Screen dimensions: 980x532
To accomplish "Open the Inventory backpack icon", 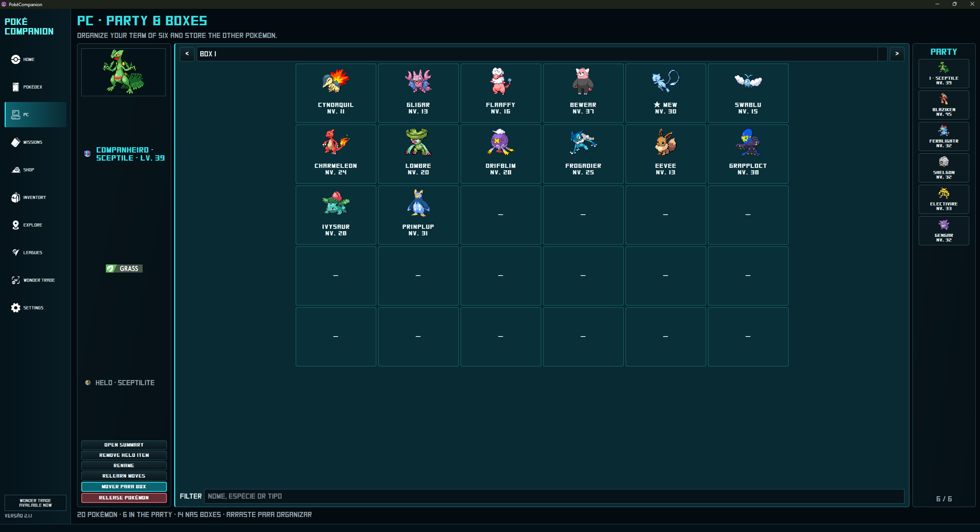I will 15,197.
